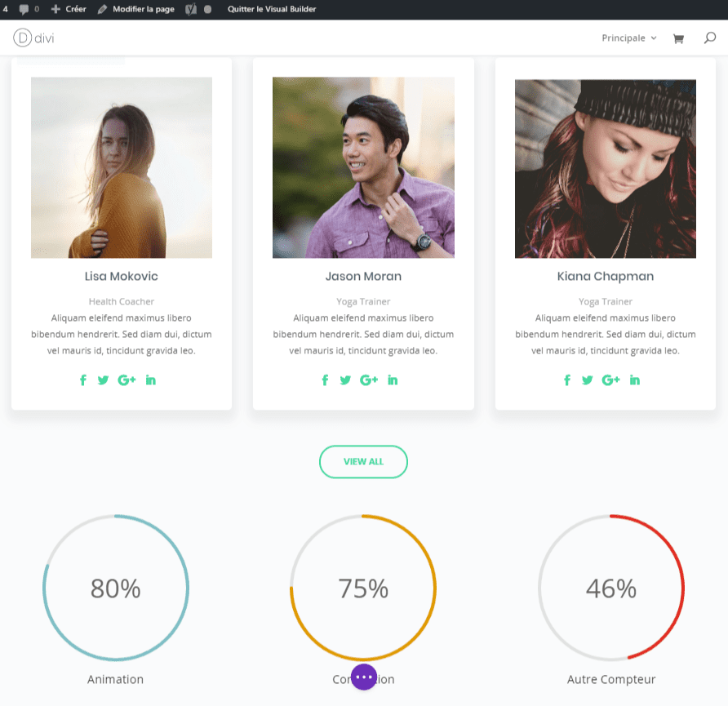Open Lisa Mokovic's Facebook profile icon

click(82, 380)
